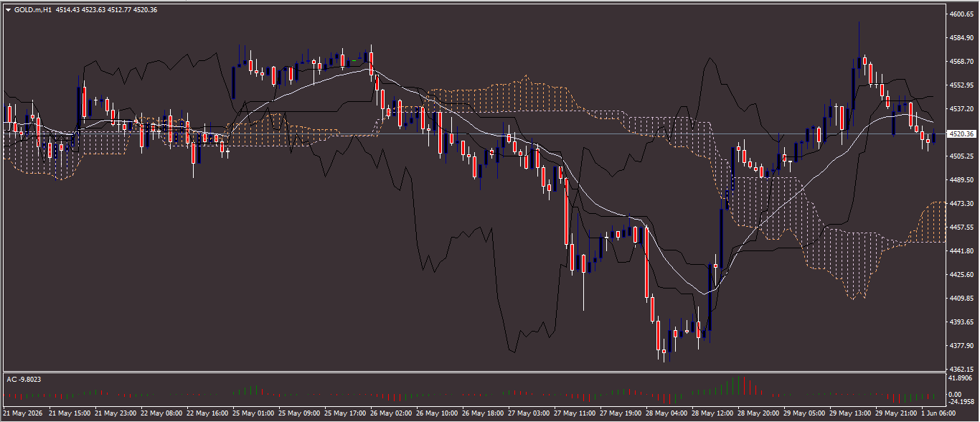
Task: Click the 26 May 10:00 time label
Action: pyautogui.click(x=437, y=414)
